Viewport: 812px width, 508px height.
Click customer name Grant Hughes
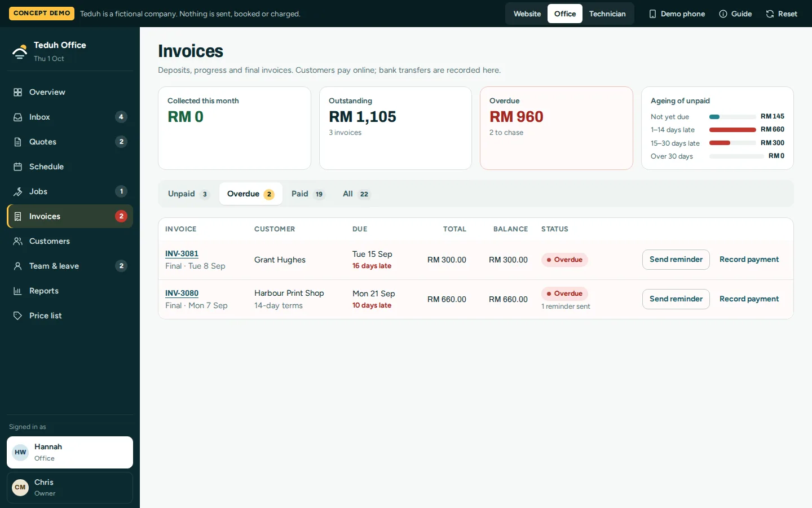pos(280,260)
